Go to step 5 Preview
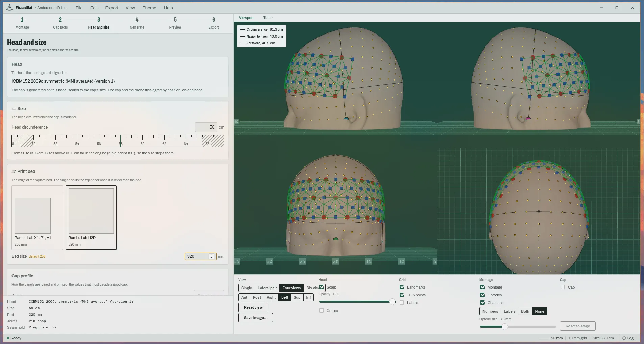This screenshot has height=344, width=644. [x=175, y=23]
